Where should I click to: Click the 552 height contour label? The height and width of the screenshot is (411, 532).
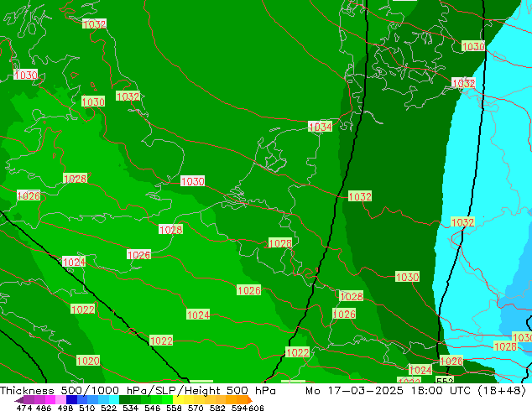click(445, 380)
